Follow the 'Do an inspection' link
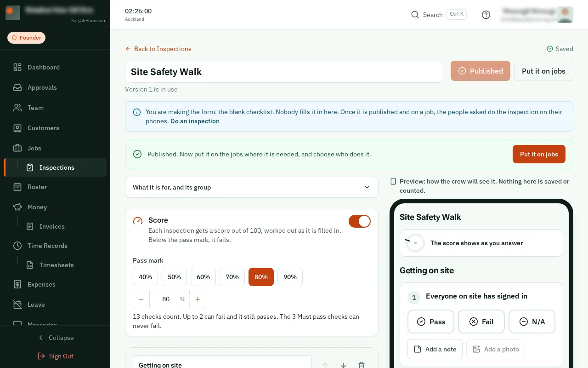Viewport: 588px width, 368px height. (195, 121)
